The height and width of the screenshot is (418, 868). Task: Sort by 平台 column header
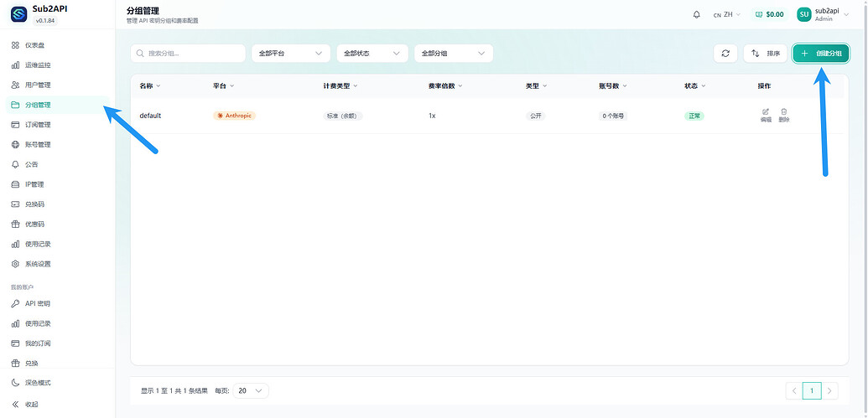pos(224,86)
